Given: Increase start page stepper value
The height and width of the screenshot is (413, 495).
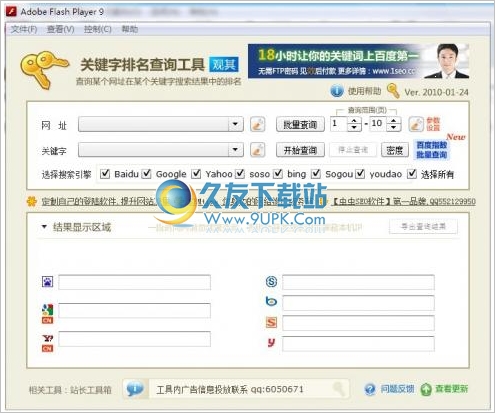Looking at the screenshot, I should click(x=354, y=121).
